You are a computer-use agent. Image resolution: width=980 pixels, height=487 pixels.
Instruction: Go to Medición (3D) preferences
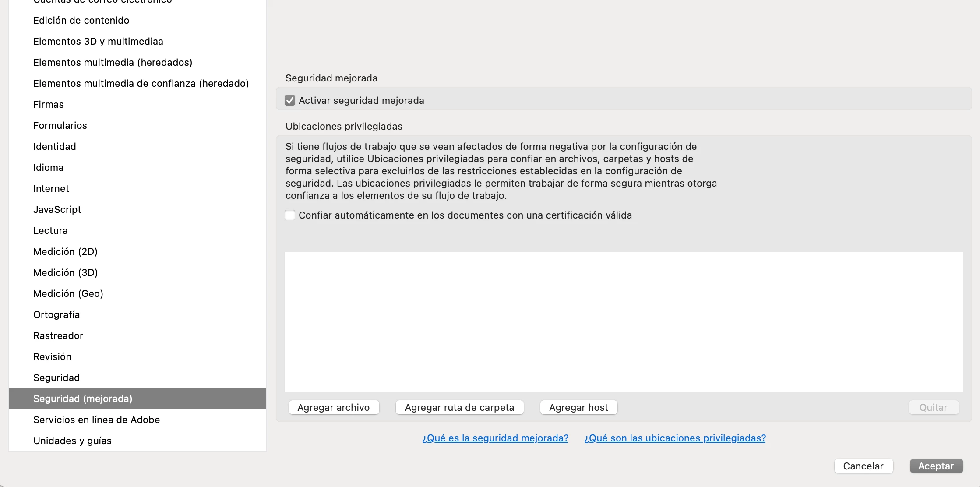pos(65,272)
